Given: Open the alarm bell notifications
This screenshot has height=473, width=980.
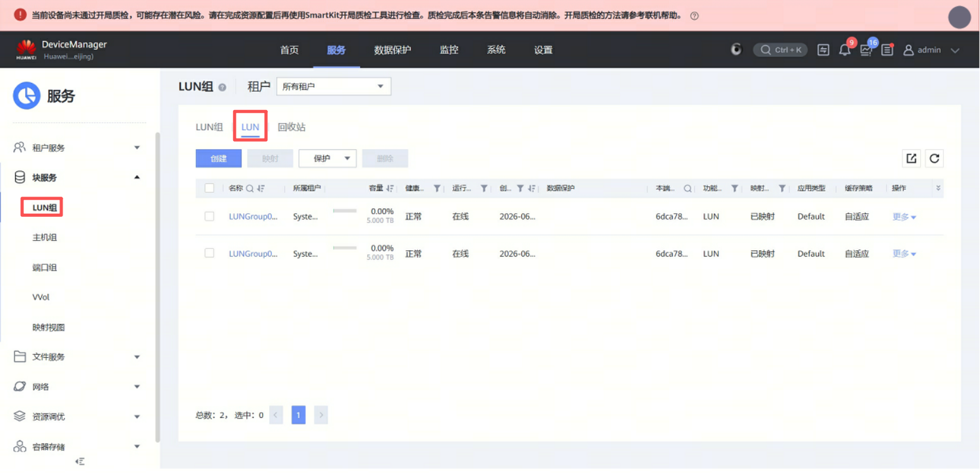Looking at the screenshot, I should click(x=845, y=50).
